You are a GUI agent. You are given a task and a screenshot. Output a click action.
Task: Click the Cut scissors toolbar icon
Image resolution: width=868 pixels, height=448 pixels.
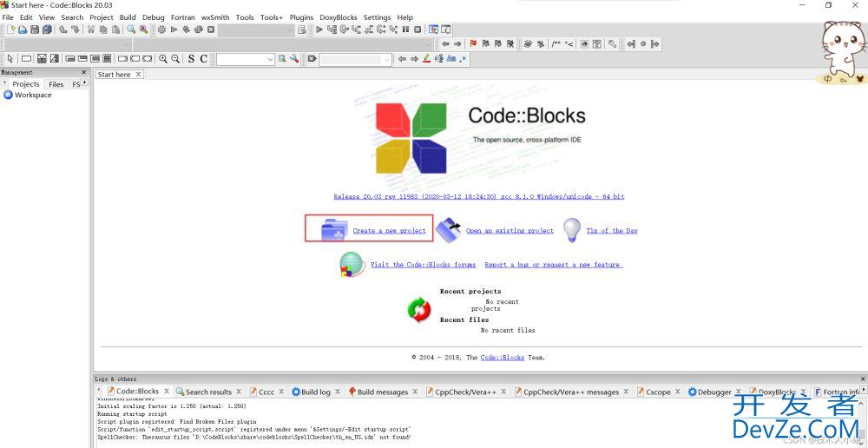pyautogui.click(x=91, y=30)
